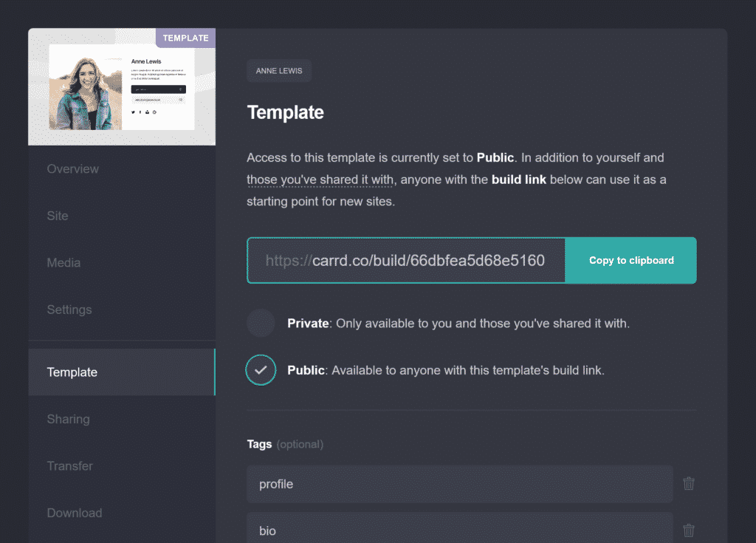Open the Settings section
This screenshot has width=756, height=543.
[69, 310]
